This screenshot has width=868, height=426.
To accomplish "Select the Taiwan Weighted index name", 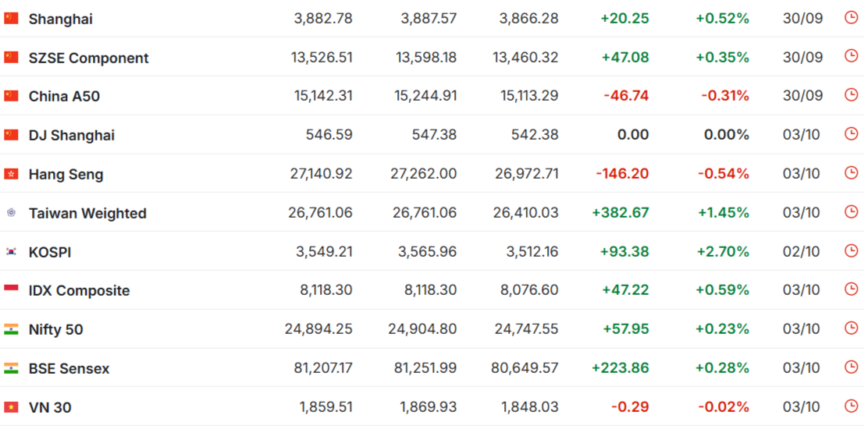I will (87, 213).
